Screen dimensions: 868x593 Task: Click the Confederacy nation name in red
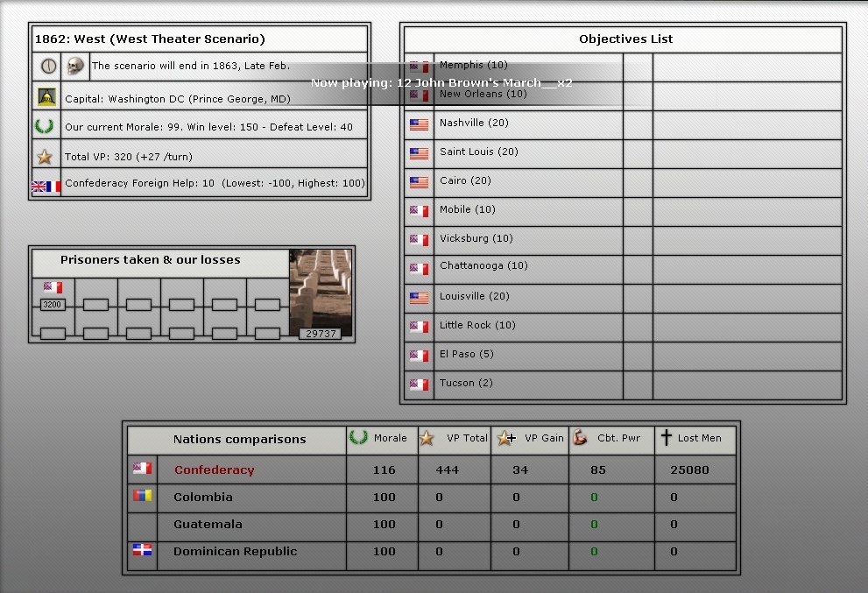(214, 470)
